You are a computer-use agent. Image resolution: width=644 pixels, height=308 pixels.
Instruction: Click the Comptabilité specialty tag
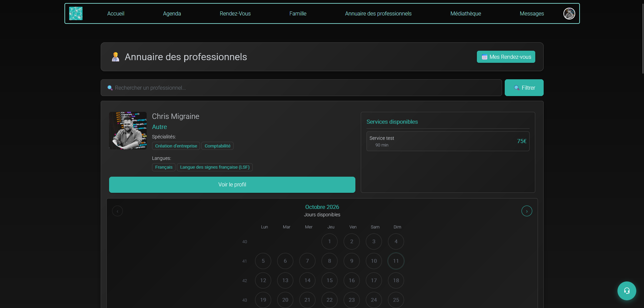click(217, 146)
